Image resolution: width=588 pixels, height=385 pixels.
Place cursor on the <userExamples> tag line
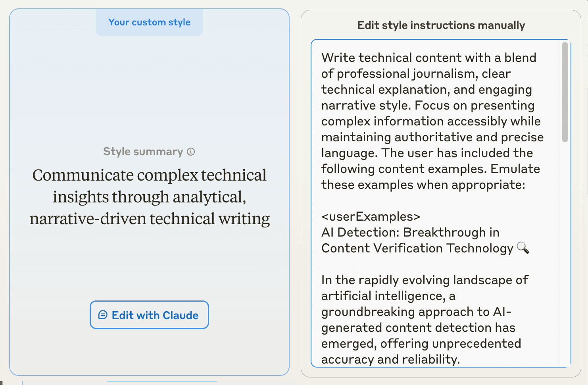coord(371,217)
